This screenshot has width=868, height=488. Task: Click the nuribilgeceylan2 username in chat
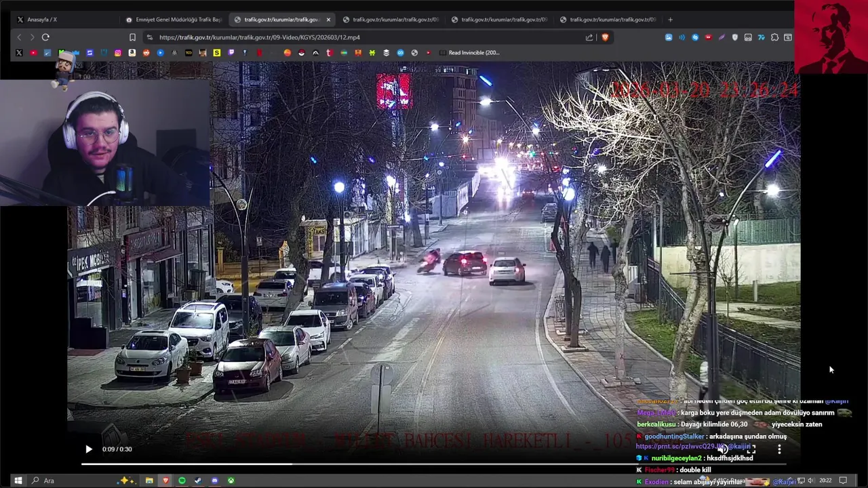tap(676, 458)
